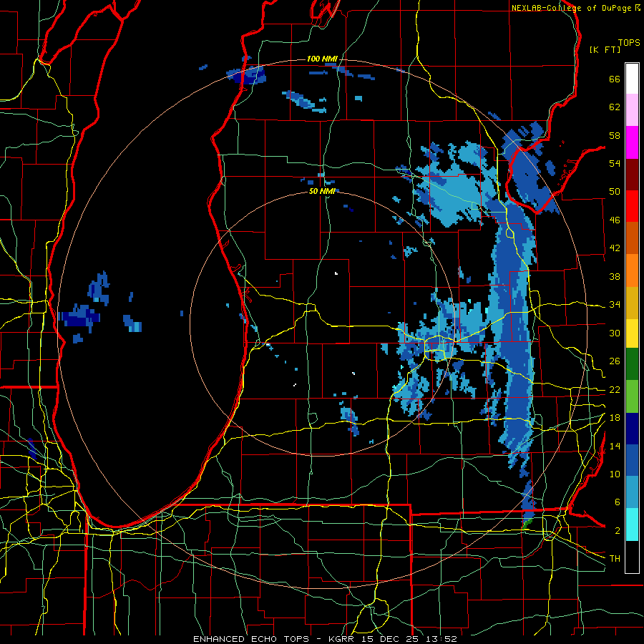Pick the dark green legend swatch near 26
Screen dimensions: 644x644
click(632, 364)
